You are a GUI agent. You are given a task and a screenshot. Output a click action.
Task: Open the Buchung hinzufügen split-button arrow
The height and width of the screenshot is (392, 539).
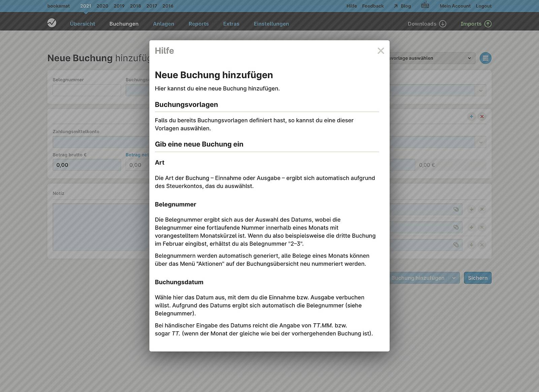454,278
